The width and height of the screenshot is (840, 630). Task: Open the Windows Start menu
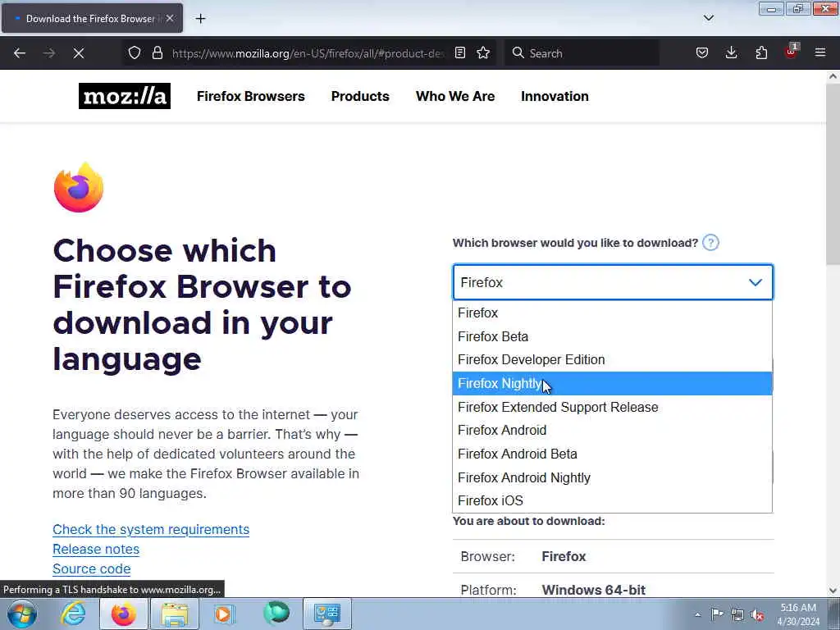click(x=22, y=614)
